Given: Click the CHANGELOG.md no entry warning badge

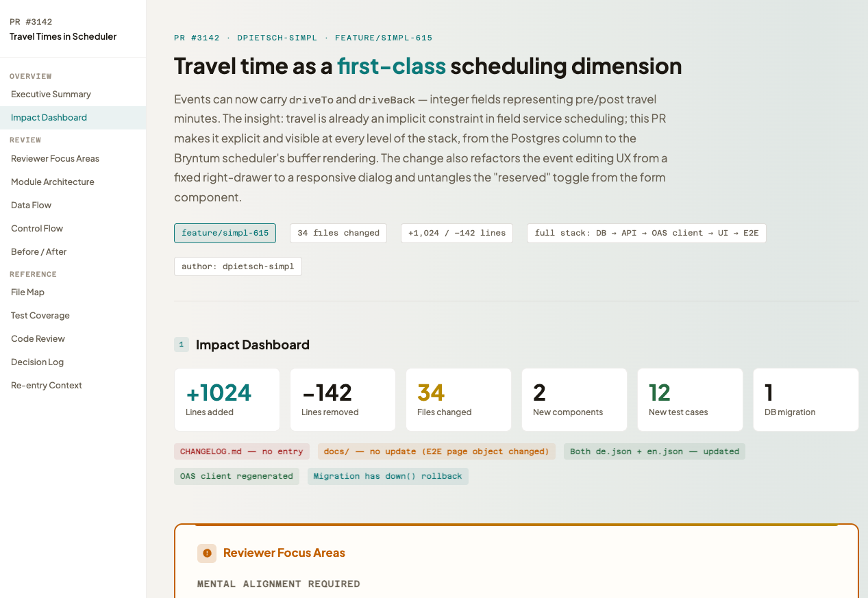Looking at the screenshot, I should coord(242,451).
